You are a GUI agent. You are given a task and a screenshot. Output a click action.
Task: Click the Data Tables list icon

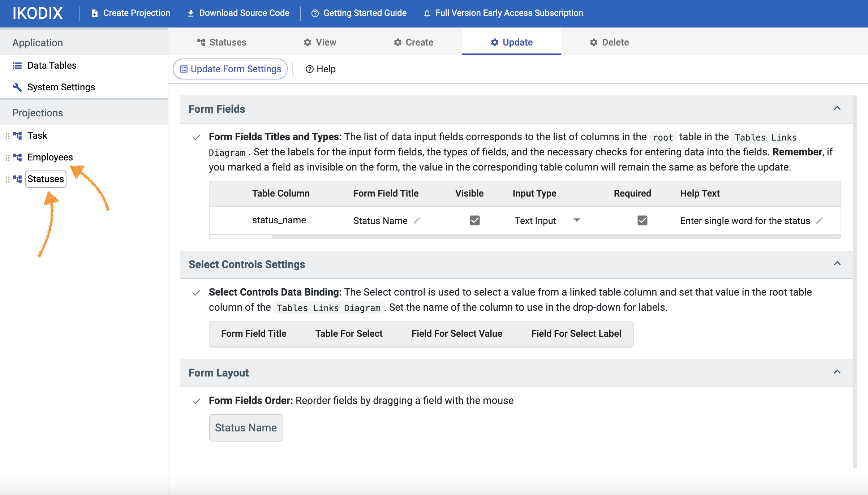tap(17, 66)
